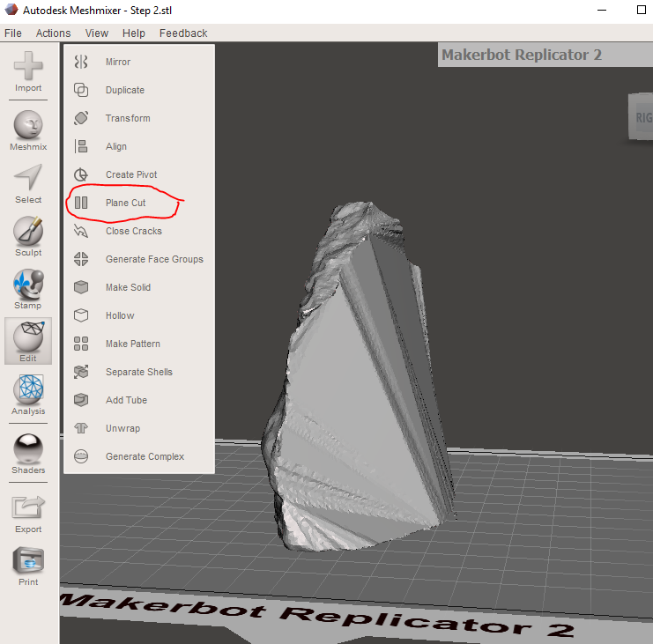
Task: Select the Transform option
Action: 139,118
